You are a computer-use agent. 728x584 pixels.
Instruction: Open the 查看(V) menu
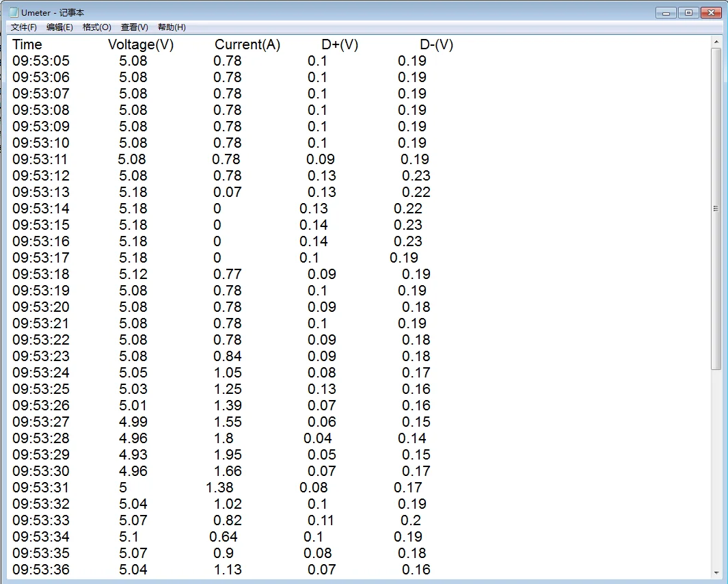pyautogui.click(x=134, y=27)
